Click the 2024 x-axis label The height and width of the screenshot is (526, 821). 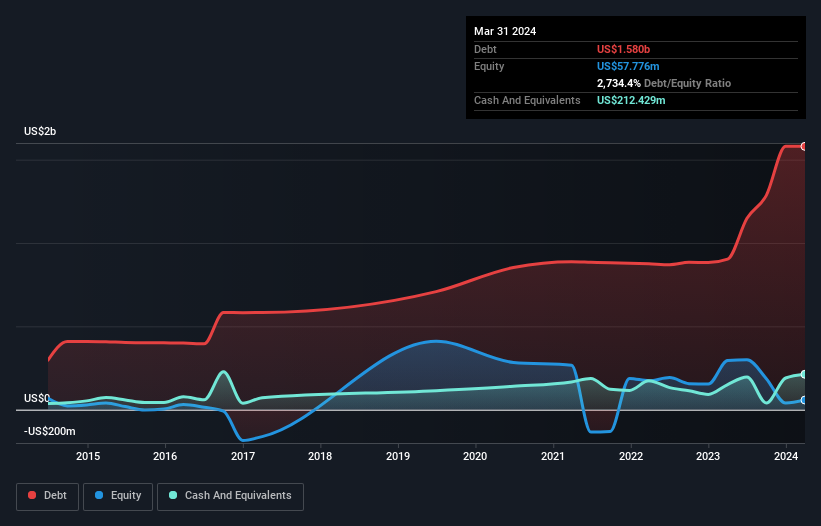tap(786, 456)
